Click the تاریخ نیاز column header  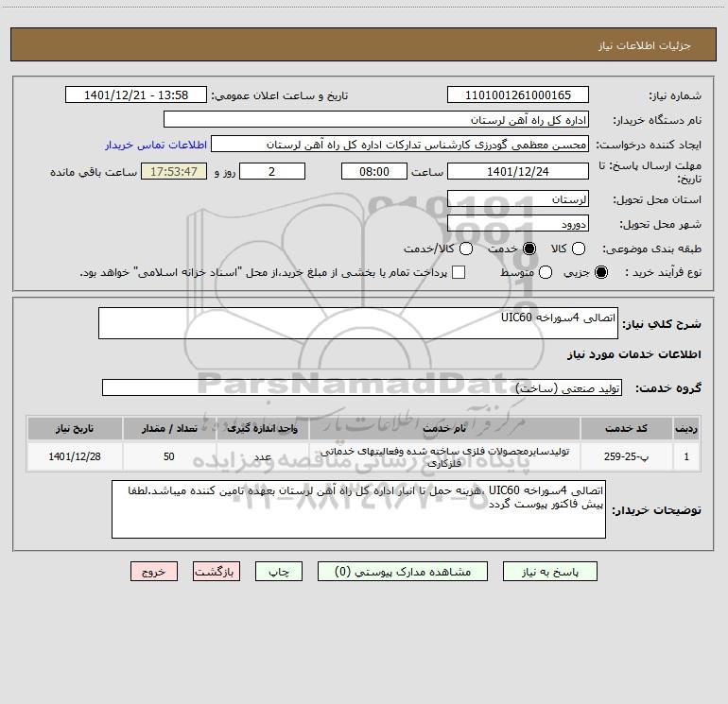click(75, 428)
